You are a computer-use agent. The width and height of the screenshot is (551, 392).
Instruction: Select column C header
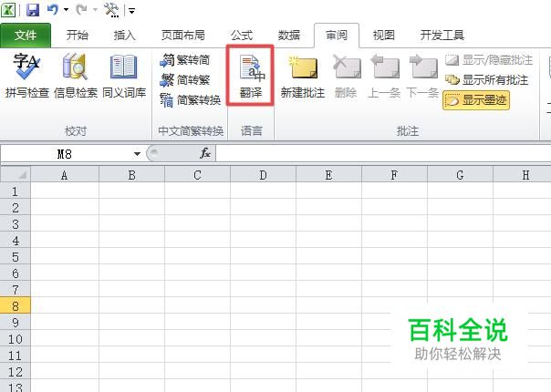tap(197, 174)
